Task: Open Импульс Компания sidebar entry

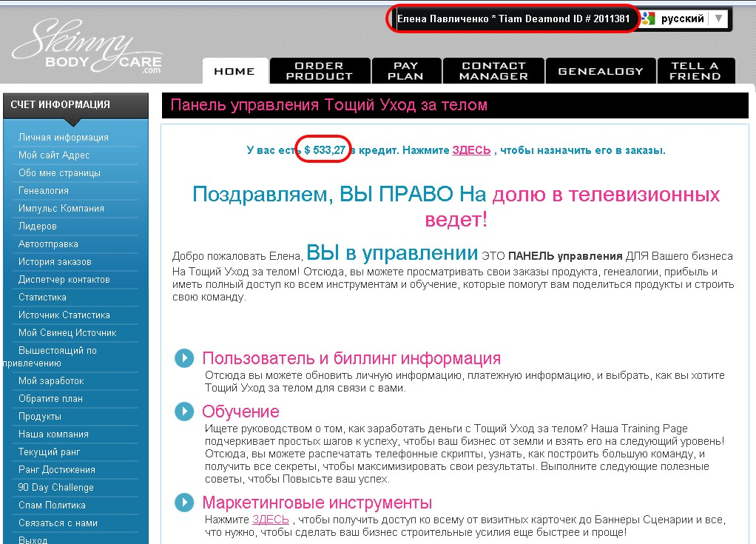Action: [61, 208]
